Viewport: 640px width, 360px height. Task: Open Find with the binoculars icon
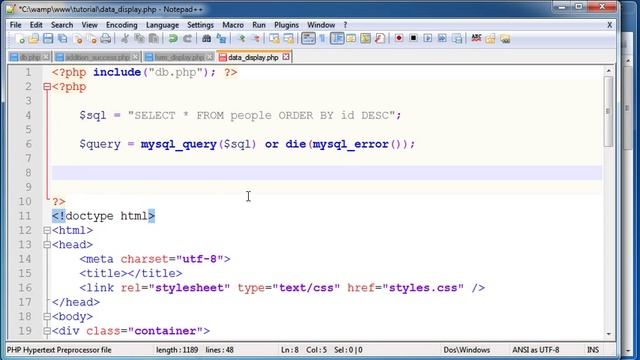207,39
